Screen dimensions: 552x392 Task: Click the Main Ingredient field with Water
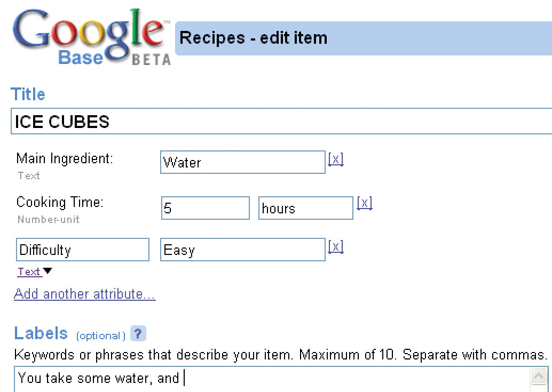(242, 162)
